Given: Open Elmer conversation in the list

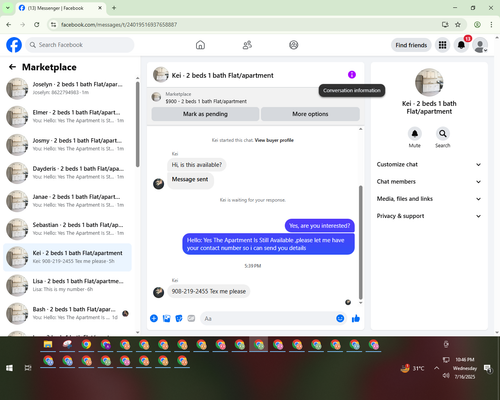Looking at the screenshot, I should 67,116.
